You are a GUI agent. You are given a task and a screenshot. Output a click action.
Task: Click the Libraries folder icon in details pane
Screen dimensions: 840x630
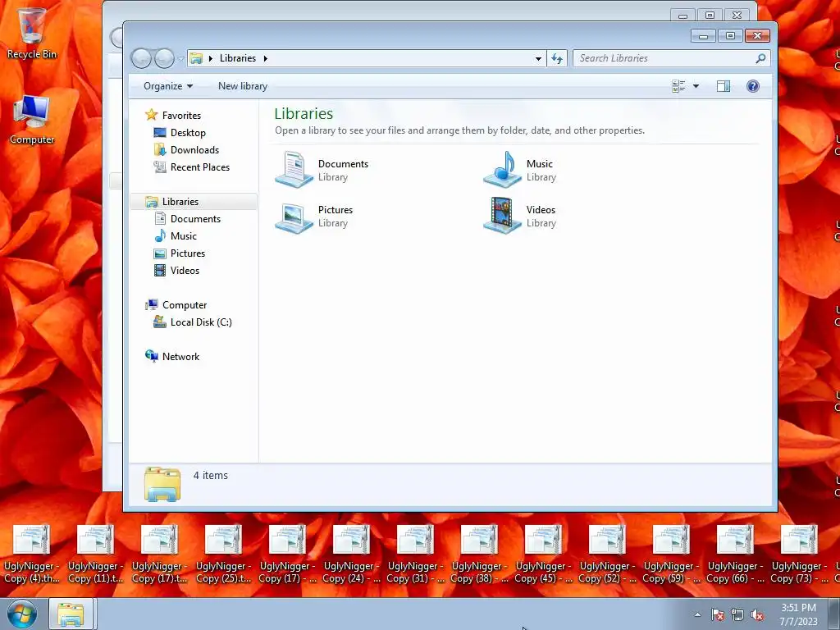(x=162, y=484)
